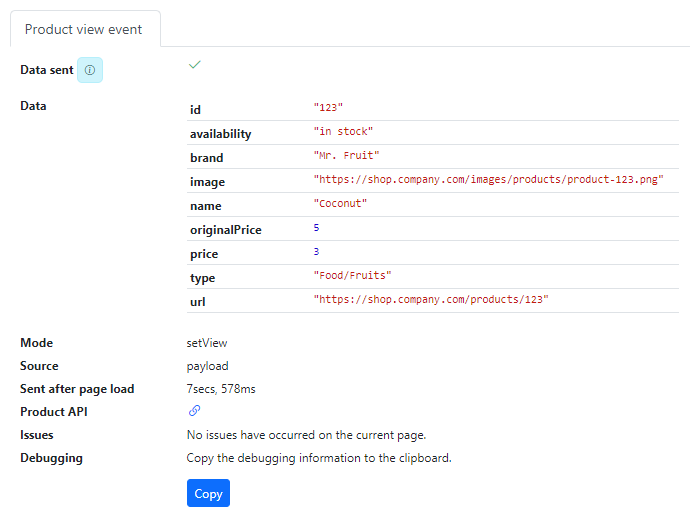Select the name value "Coconut"

click(x=340, y=203)
